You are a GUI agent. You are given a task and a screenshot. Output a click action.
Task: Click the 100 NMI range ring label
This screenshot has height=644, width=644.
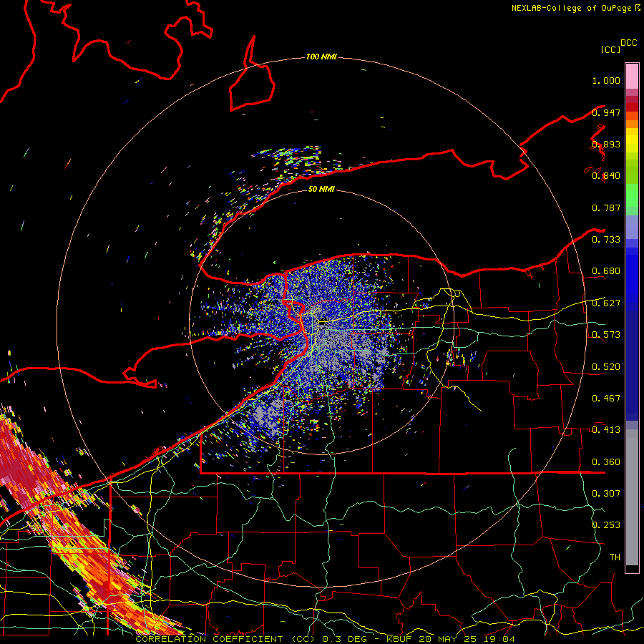click(321, 57)
